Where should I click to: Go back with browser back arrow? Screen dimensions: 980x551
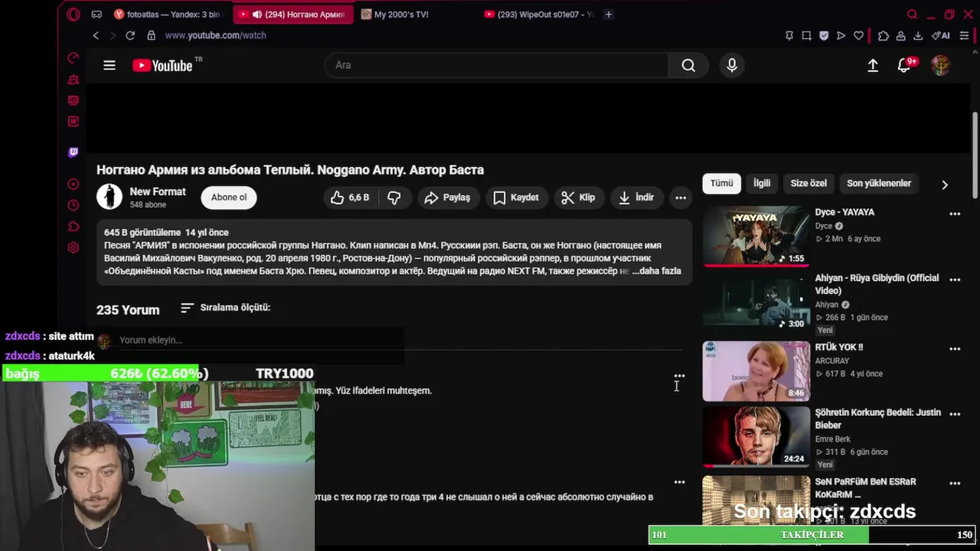pos(96,35)
